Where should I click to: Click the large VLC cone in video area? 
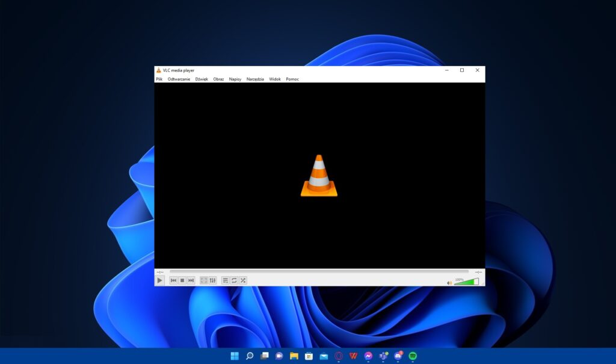pyautogui.click(x=319, y=176)
